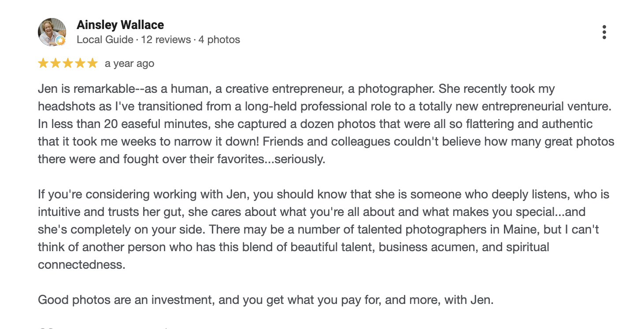This screenshot has height=329, width=644.
Task: Click the word "connectedness" in the review
Action: (x=81, y=265)
